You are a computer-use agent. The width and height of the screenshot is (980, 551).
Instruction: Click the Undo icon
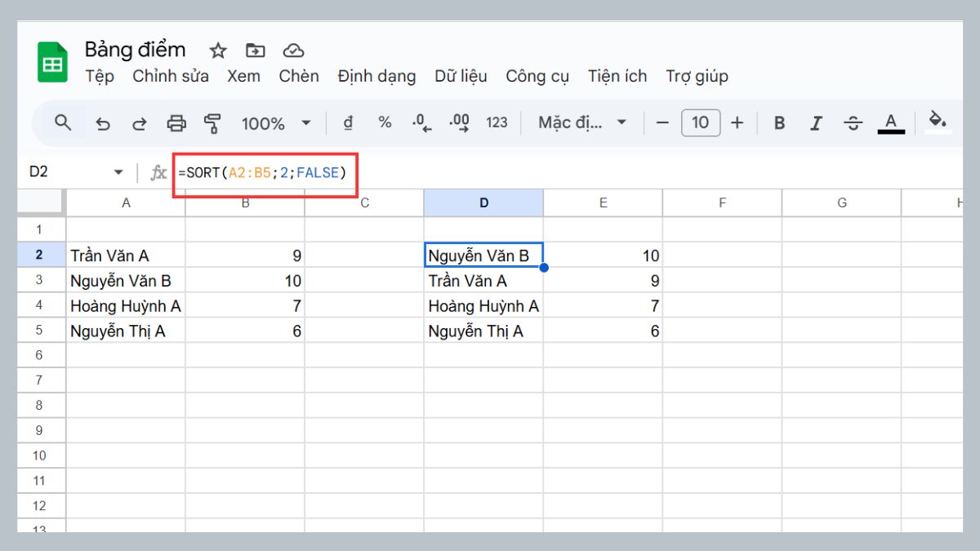click(x=103, y=122)
